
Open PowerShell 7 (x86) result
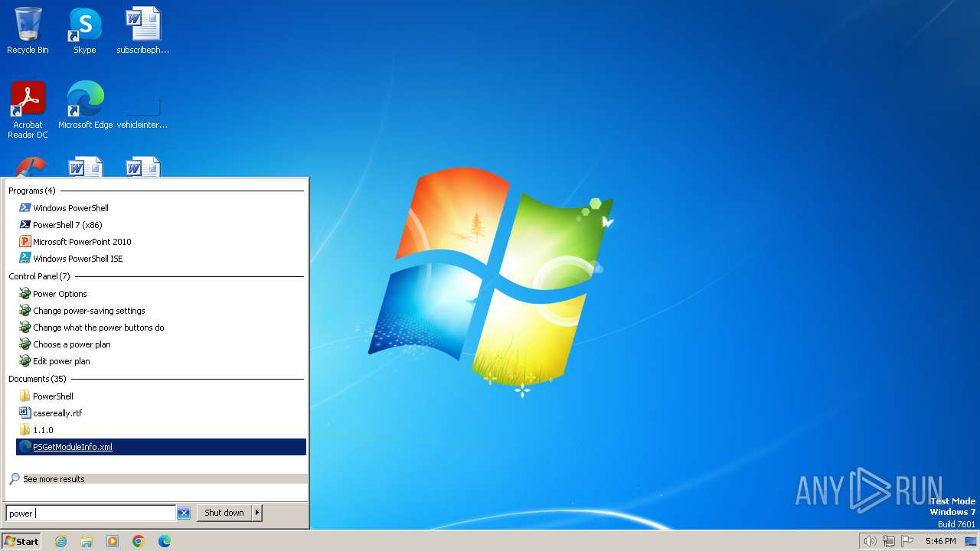pos(161,225)
